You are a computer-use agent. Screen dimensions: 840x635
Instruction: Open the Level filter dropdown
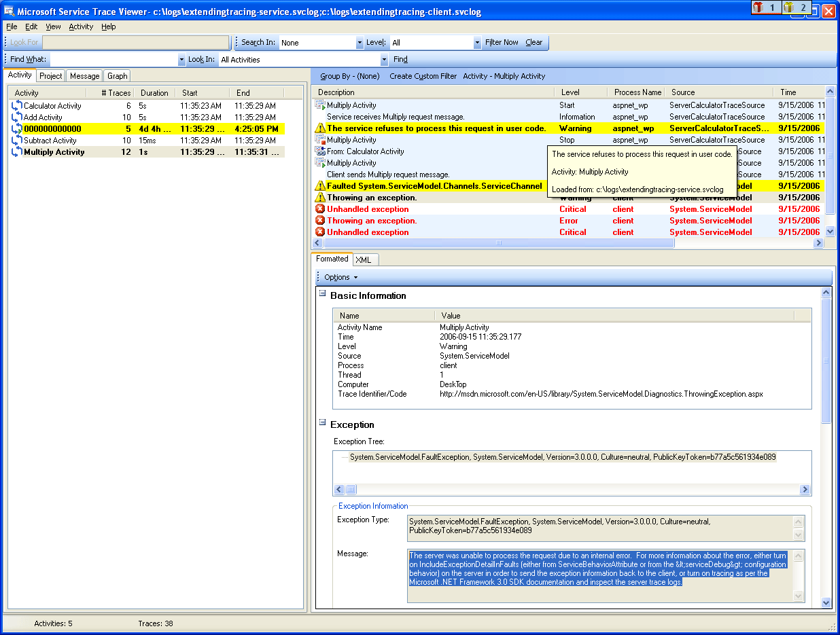476,42
